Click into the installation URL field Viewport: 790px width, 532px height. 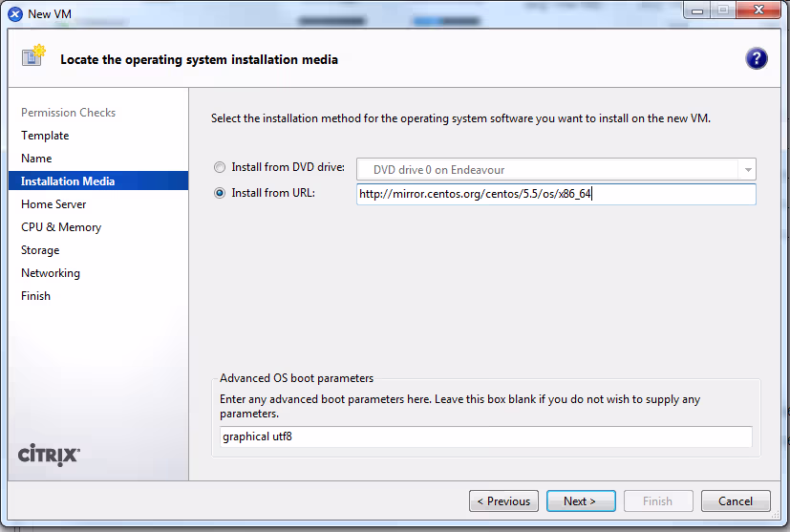click(555, 195)
